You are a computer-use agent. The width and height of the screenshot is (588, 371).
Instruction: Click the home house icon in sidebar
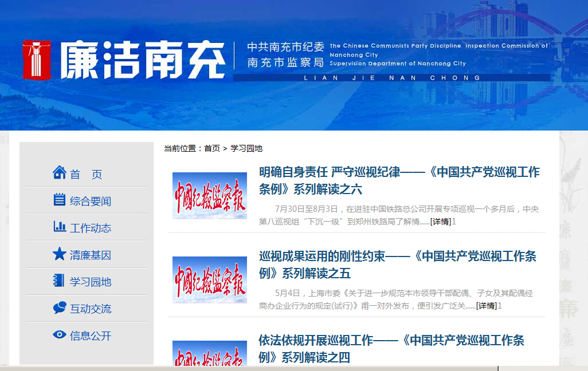click(x=59, y=172)
